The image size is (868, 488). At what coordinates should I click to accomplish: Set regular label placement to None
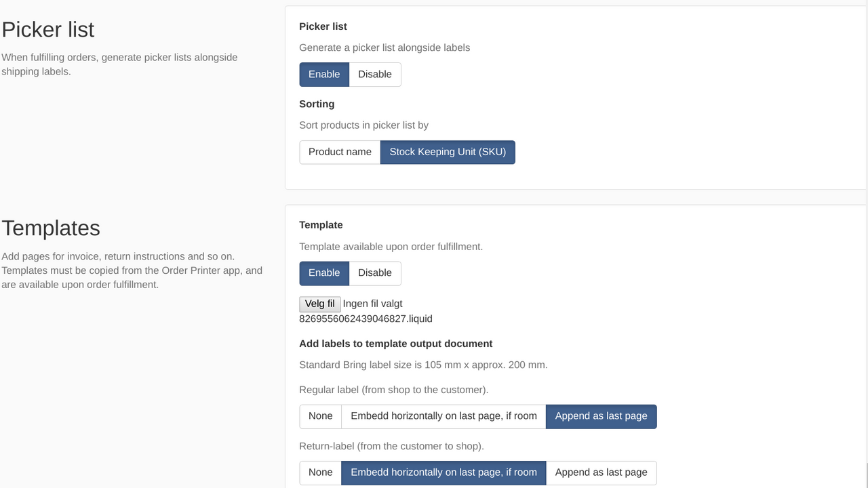pos(320,416)
